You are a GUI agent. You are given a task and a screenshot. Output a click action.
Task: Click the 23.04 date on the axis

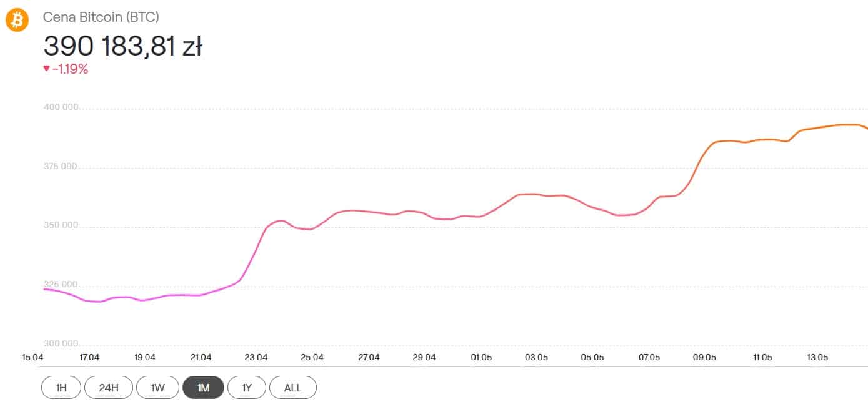[x=256, y=358]
